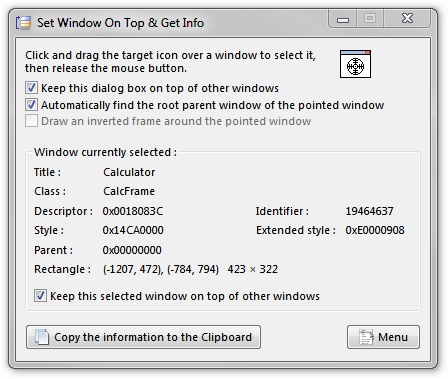Image resolution: width=448 pixels, height=379 pixels.
Task: Click the parent value 0x00000000
Action: (132, 250)
